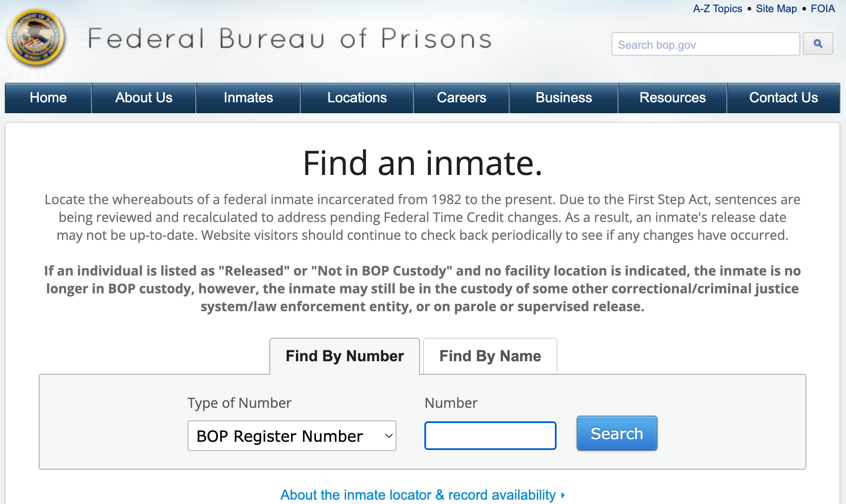
Task: Go to the Business section
Action: click(564, 98)
